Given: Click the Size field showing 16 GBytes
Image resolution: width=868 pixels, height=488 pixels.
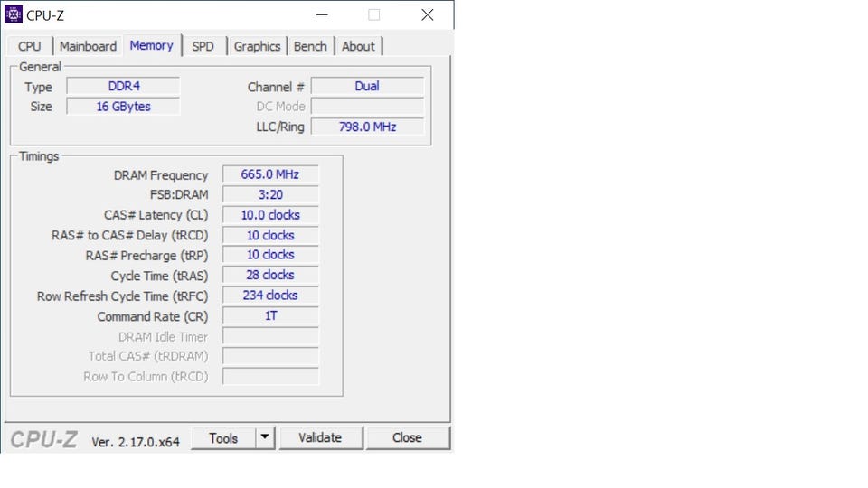Looking at the screenshot, I should pyautogui.click(x=124, y=107).
